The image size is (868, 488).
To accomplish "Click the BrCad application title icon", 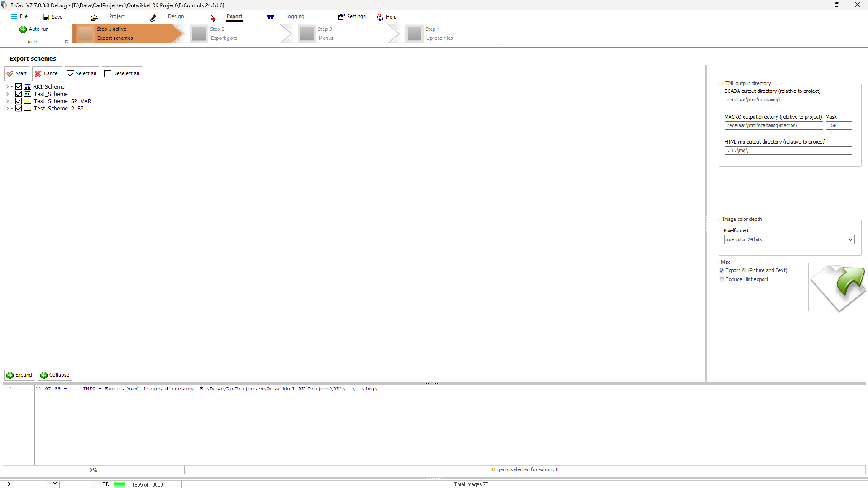I will [x=4, y=5].
